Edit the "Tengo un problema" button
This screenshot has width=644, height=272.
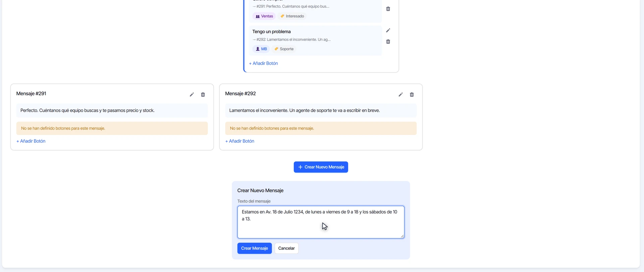(x=388, y=31)
